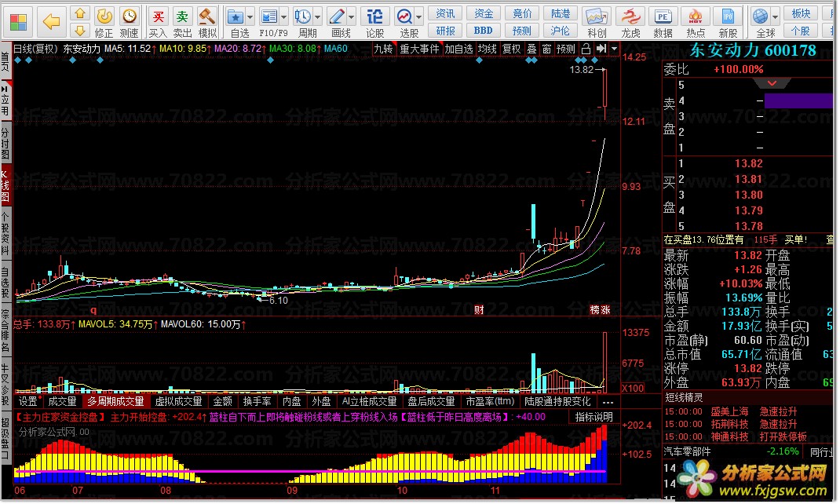This screenshot has width=840, height=504.
Task: Toggle 复权 price adjustment
Action: click(x=512, y=49)
